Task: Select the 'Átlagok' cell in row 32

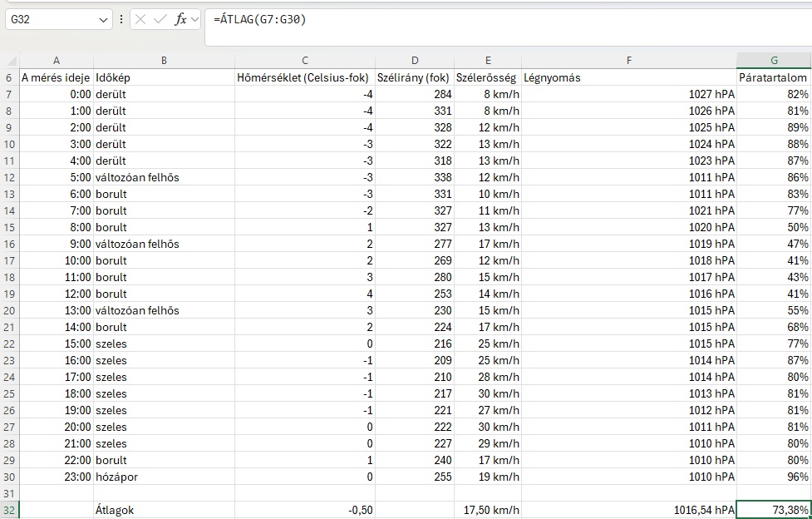Action: click(164, 510)
